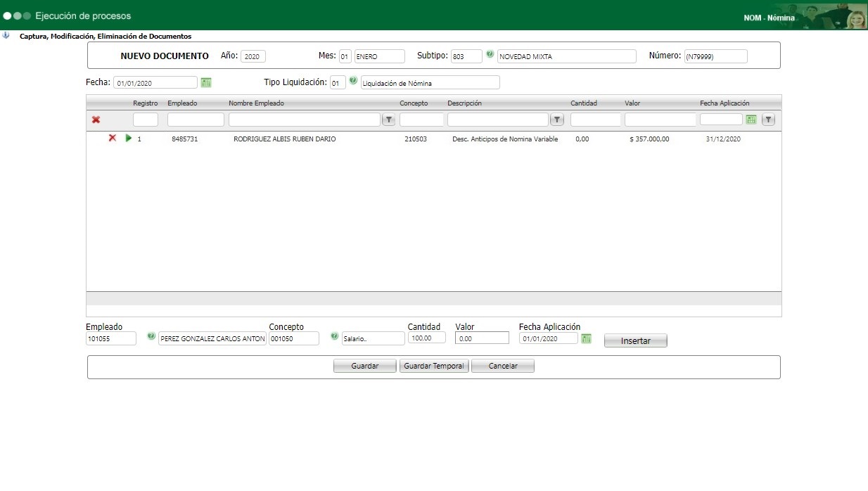Clear filters with the header red X
Image resolution: width=868 pixels, height=491 pixels.
[96, 120]
